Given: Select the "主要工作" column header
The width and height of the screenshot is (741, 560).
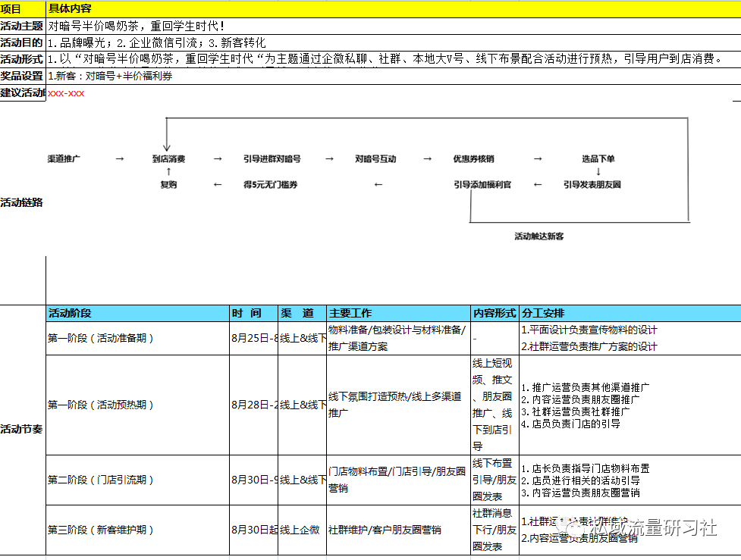Looking at the screenshot, I should [398, 313].
